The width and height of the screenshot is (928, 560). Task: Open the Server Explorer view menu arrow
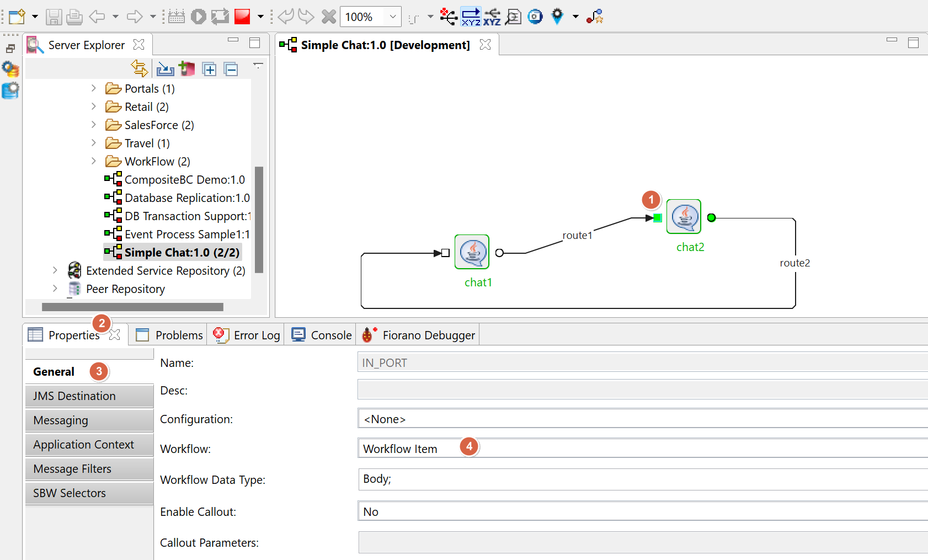(258, 65)
